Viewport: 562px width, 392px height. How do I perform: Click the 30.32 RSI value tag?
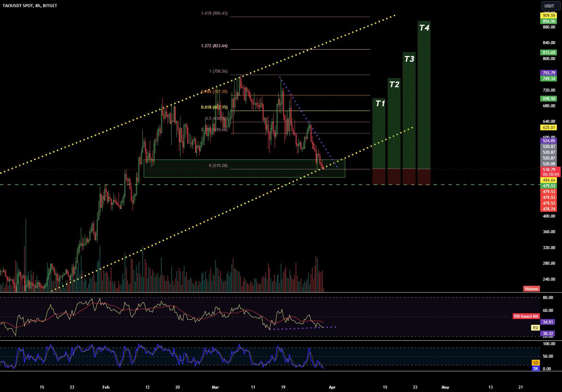point(548,334)
